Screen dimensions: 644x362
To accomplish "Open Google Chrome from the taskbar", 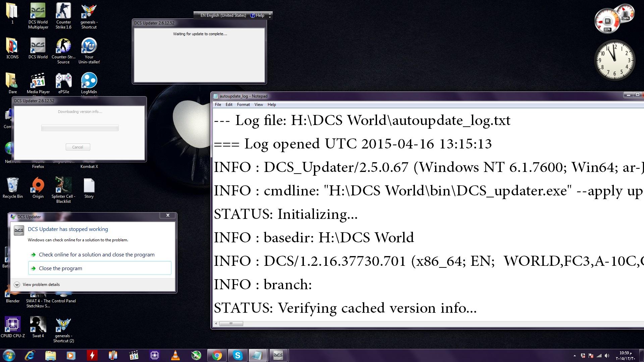I will click(x=217, y=355).
